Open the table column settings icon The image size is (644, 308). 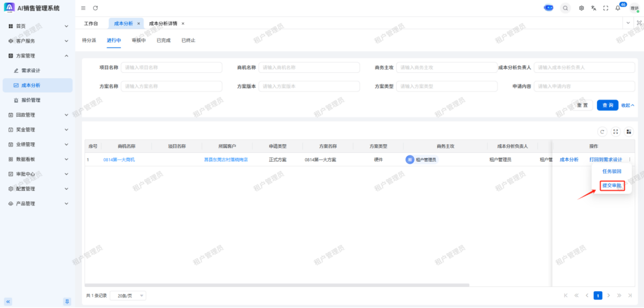point(628,131)
